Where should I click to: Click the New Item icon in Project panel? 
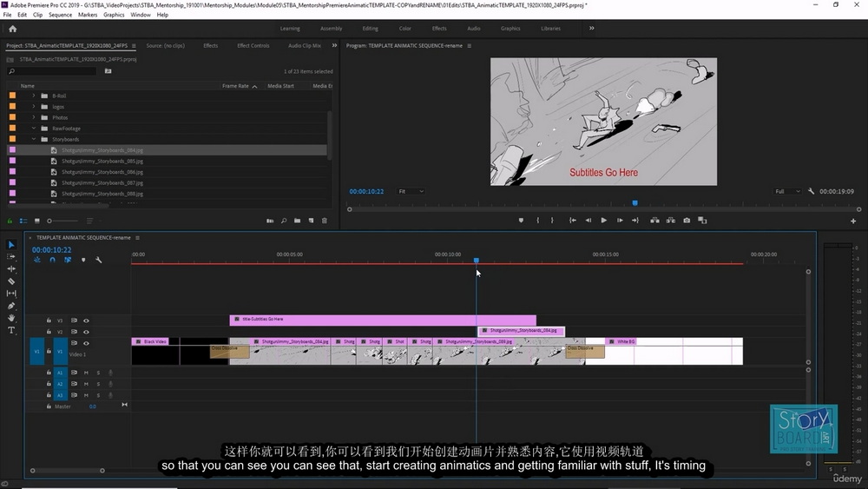[311, 221]
